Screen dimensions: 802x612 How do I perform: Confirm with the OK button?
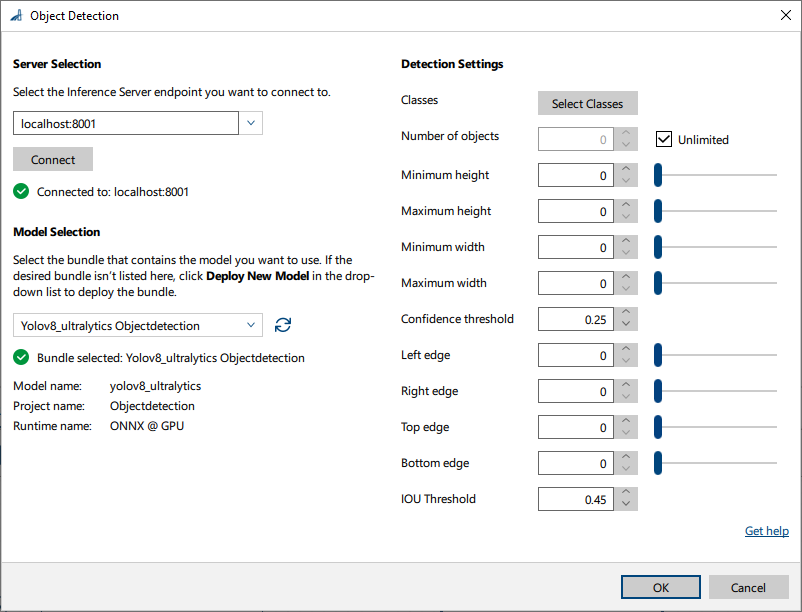point(660,587)
